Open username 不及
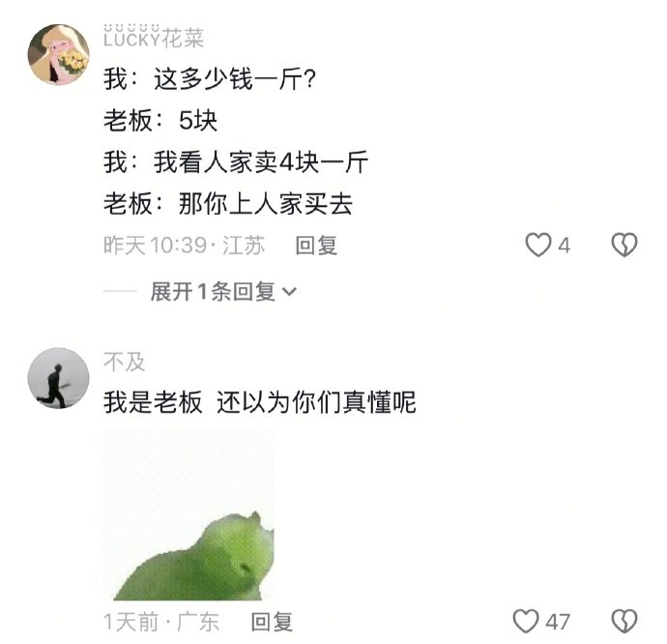This screenshot has width=667, height=644. click(124, 363)
